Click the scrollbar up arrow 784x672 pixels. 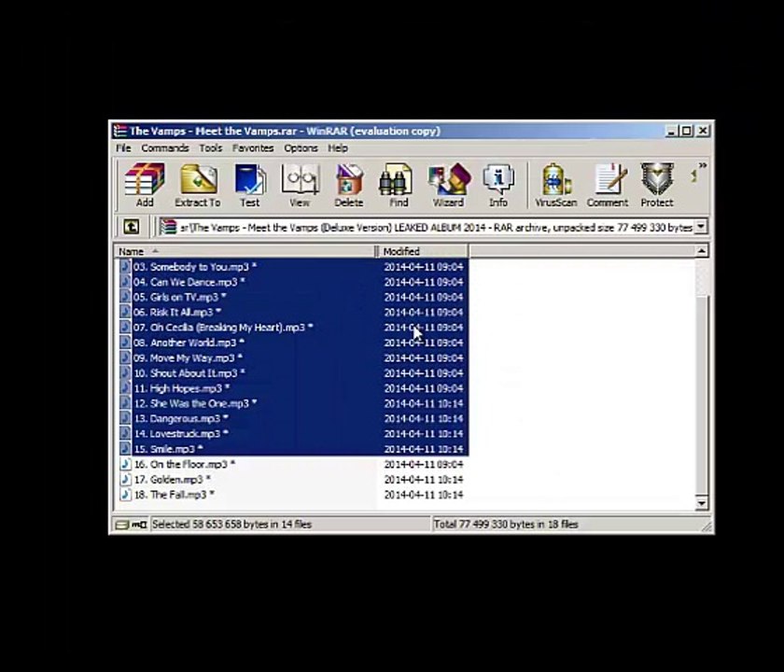[x=702, y=251]
